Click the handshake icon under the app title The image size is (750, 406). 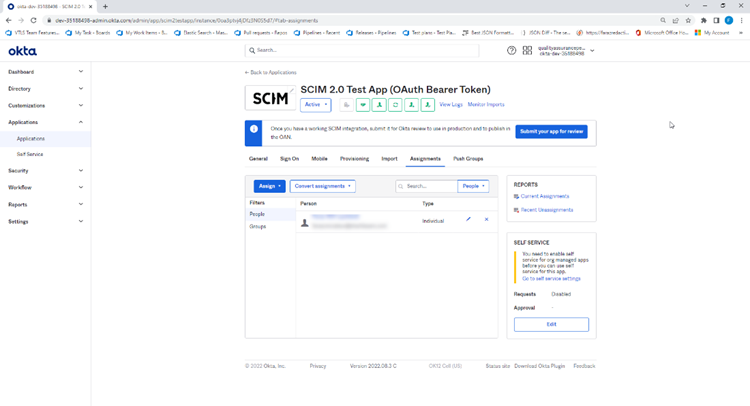pyautogui.click(x=363, y=105)
